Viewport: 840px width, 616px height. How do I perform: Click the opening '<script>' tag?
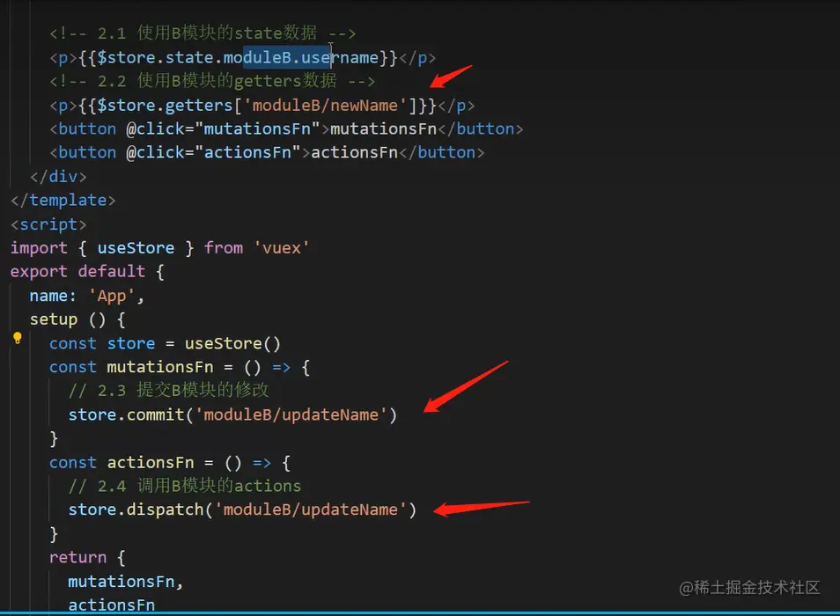[48, 224]
